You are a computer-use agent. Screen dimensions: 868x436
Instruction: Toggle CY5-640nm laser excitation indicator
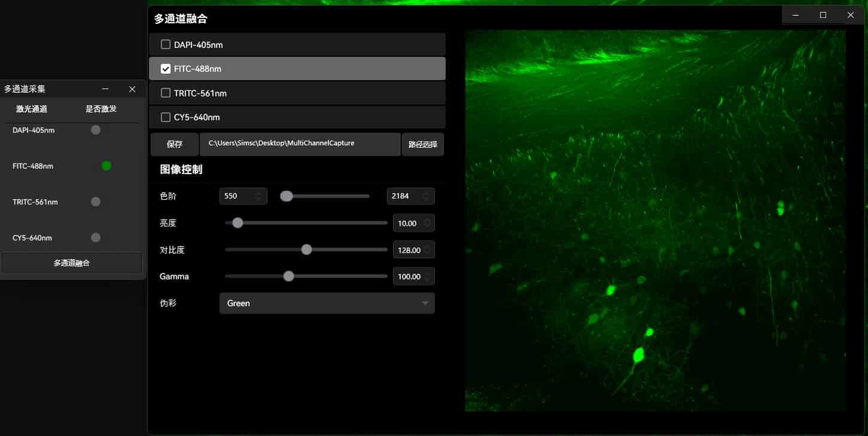pyautogui.click(x=96, y=237)
